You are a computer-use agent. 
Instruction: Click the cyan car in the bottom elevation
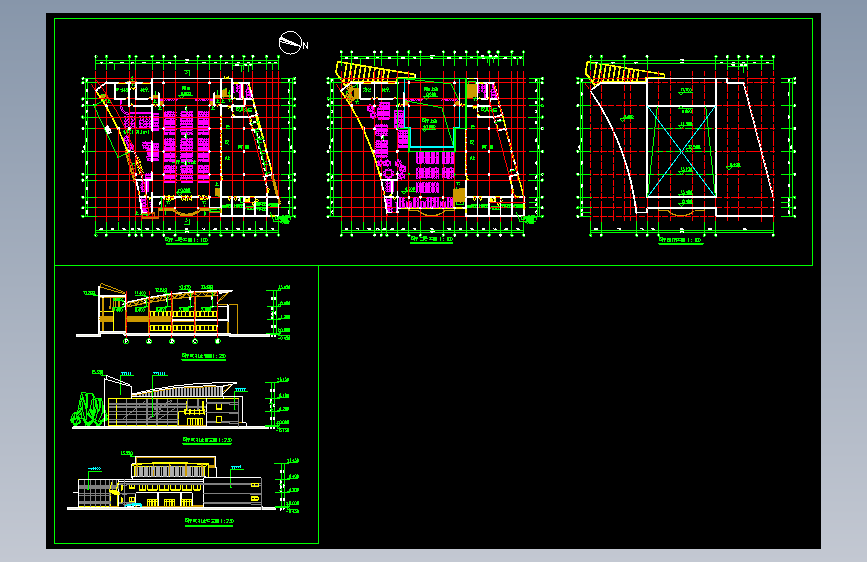pos(132,504)
